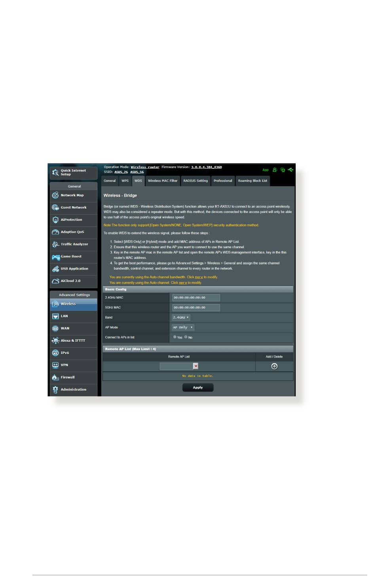The height and width of the screenshot is (588, 376).
Task: Open the AiProtection shield icon
Action: click(x=55, y=220)
